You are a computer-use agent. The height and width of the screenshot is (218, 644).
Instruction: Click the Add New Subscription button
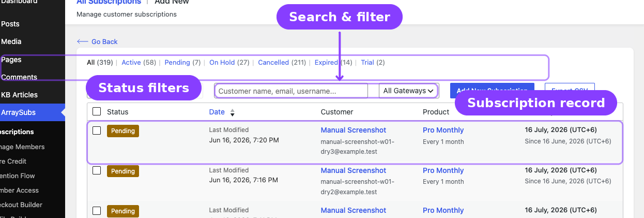tap(493, 91)
